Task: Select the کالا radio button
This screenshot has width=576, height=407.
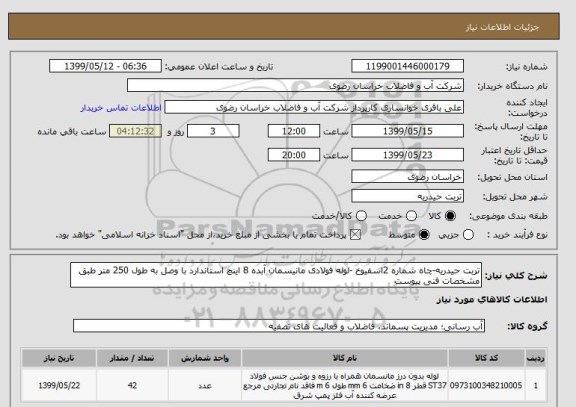Action: (x=450, y=216)
